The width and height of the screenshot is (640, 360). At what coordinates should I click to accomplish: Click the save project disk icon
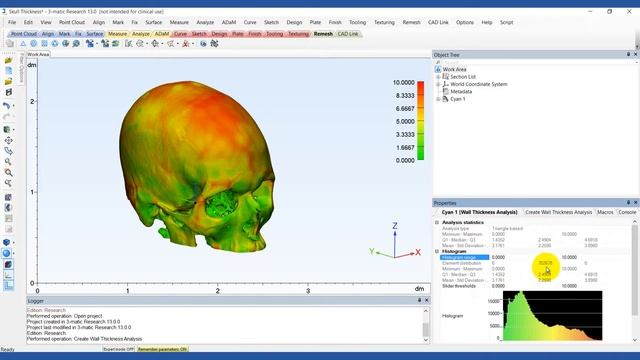pyautogui.click(x=8, y=93)
